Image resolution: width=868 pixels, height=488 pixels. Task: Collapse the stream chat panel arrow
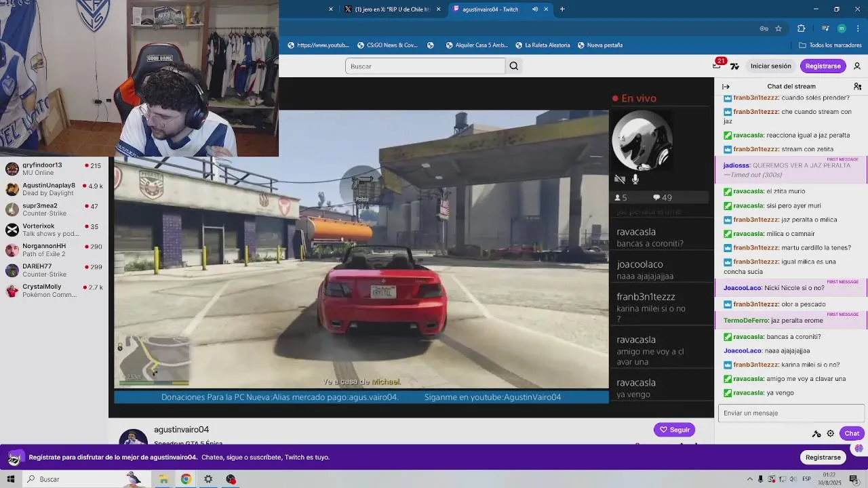click(726, 86)
